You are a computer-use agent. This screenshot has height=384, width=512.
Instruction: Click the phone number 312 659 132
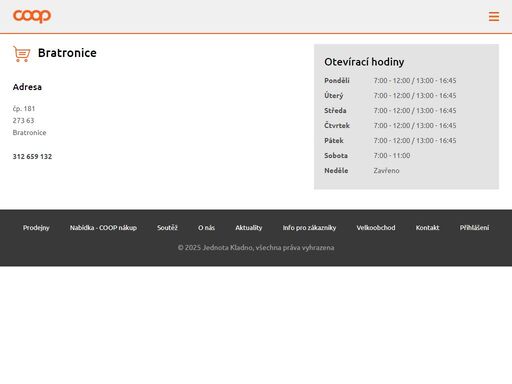[32, 156]
